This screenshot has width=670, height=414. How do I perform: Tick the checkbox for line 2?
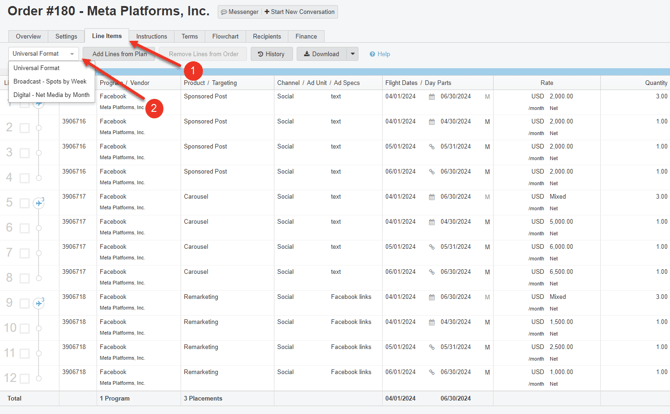pyautogui.click(x=25, y=128)
